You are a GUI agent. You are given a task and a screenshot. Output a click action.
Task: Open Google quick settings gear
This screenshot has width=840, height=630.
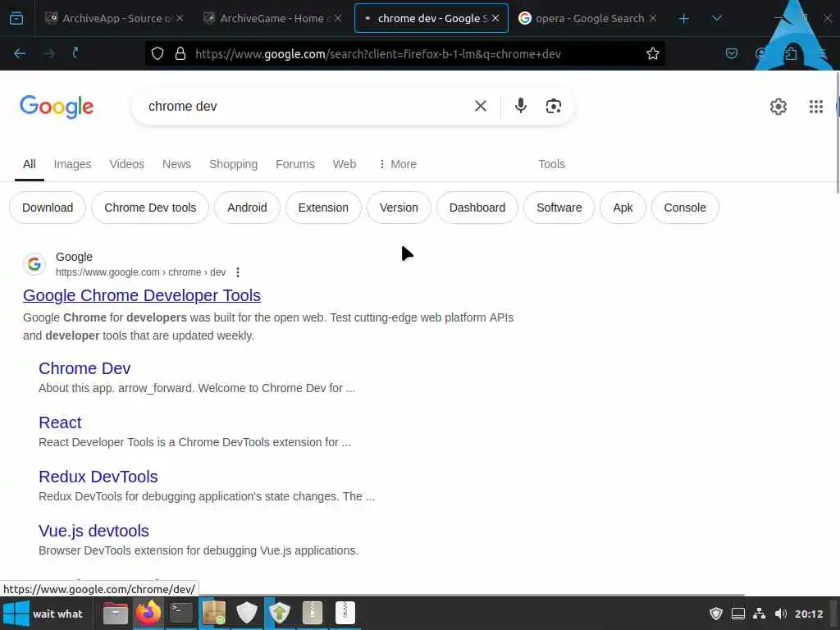[778, 107]
